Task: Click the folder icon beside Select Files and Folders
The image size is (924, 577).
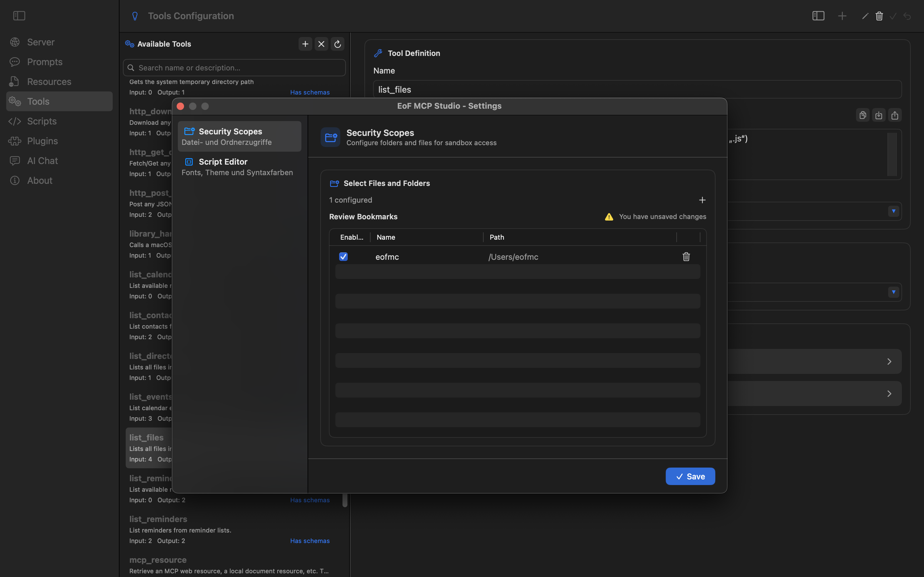Action: coord(334,183)
